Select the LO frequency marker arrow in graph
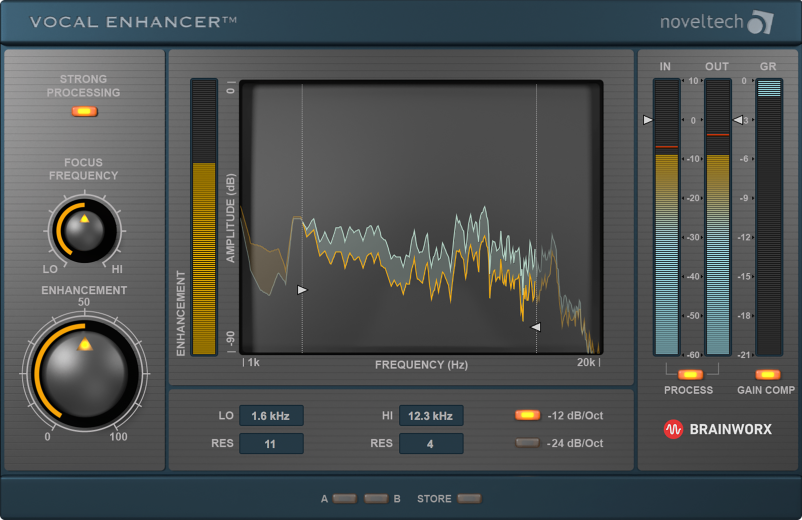The width and height of the screenshot is (802, 520). [302, 290]
